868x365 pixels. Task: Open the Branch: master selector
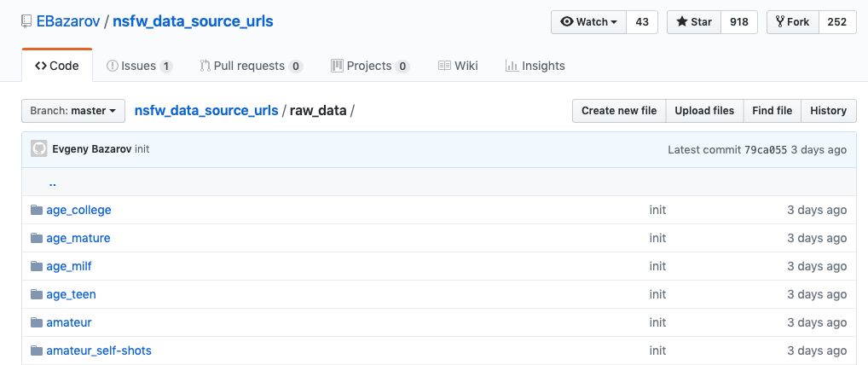pyautogui.click(x=73, y=111)
